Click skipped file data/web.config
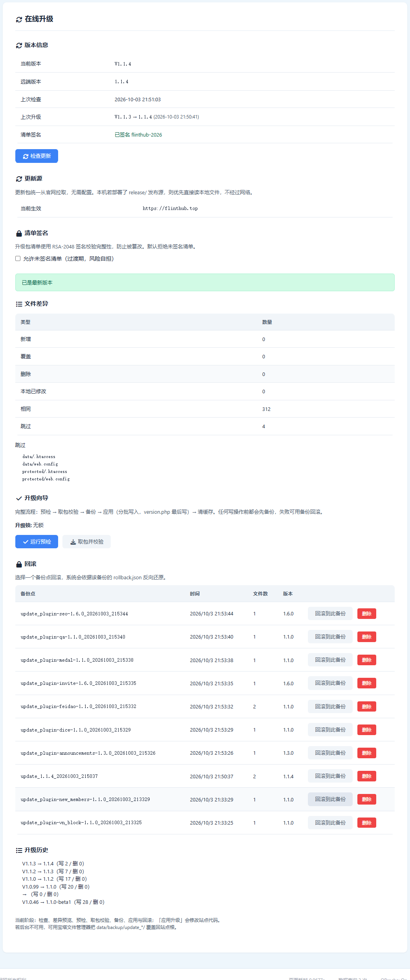The height and width of the screenshot is (980, 410). pyautogui.click(x=40, y=464)
